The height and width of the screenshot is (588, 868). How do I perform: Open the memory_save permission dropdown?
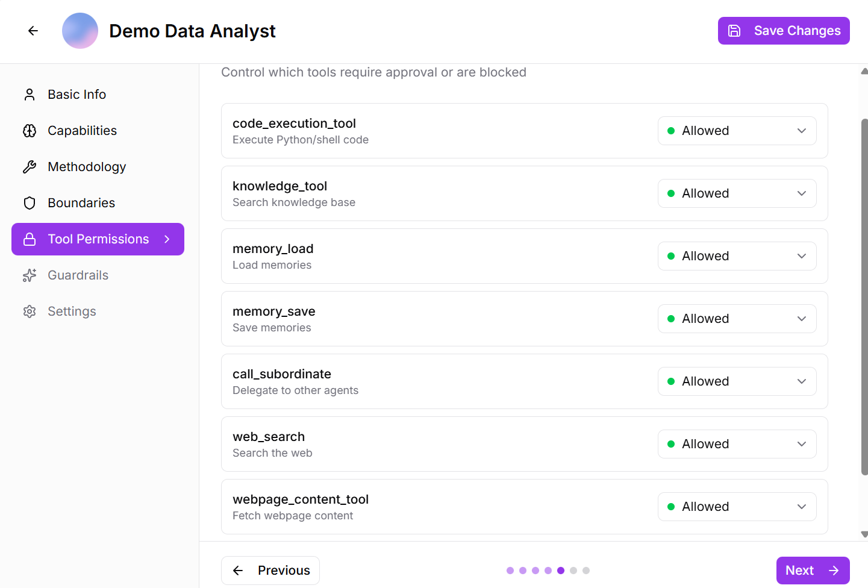pyautogui.click(x=737, y=319)
